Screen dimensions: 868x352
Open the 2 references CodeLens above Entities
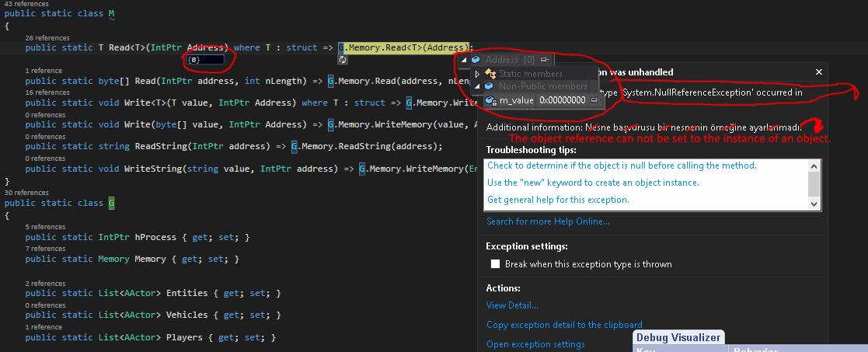[45, 284]
